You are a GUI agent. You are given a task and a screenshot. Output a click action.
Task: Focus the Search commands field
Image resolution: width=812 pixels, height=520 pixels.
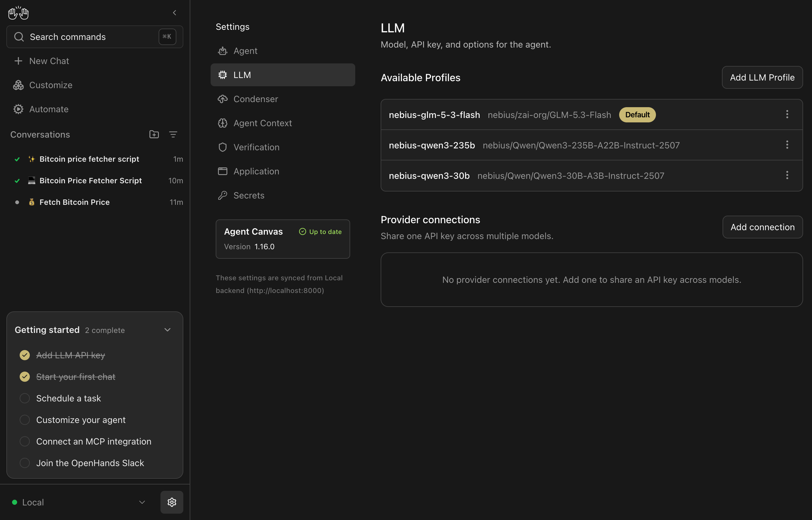95,37
